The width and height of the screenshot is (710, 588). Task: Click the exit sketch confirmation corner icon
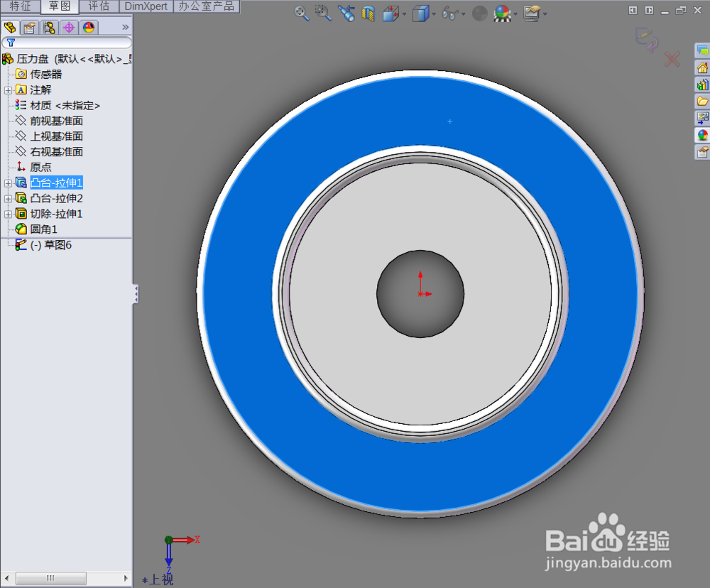(647, 39)
